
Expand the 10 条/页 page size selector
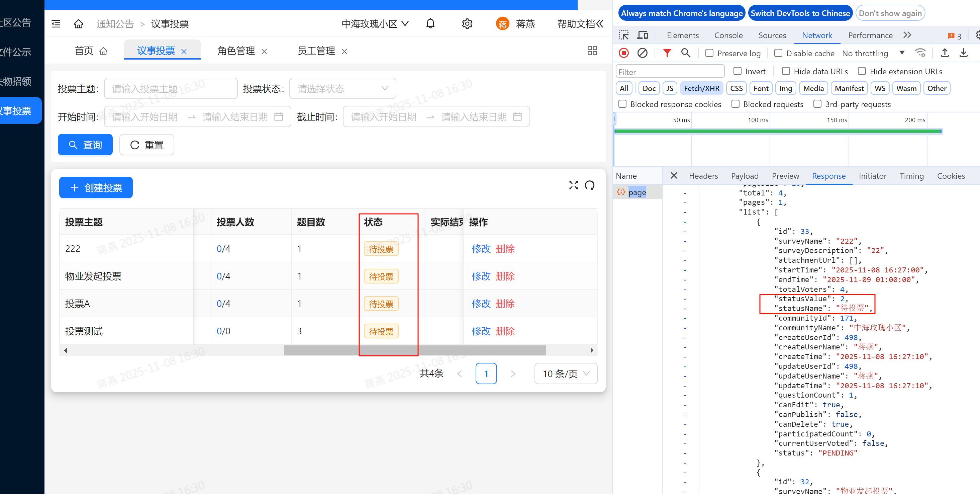[565, 374]
